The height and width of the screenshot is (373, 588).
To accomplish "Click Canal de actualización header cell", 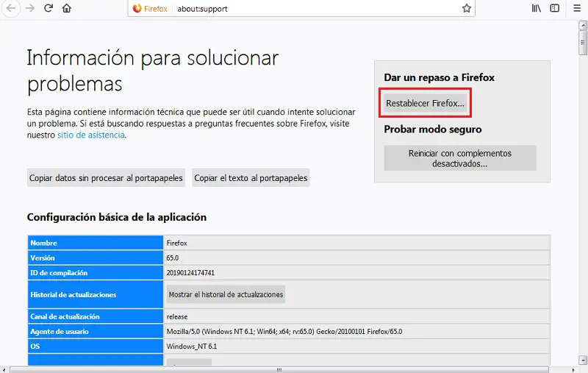I will 96,316.
